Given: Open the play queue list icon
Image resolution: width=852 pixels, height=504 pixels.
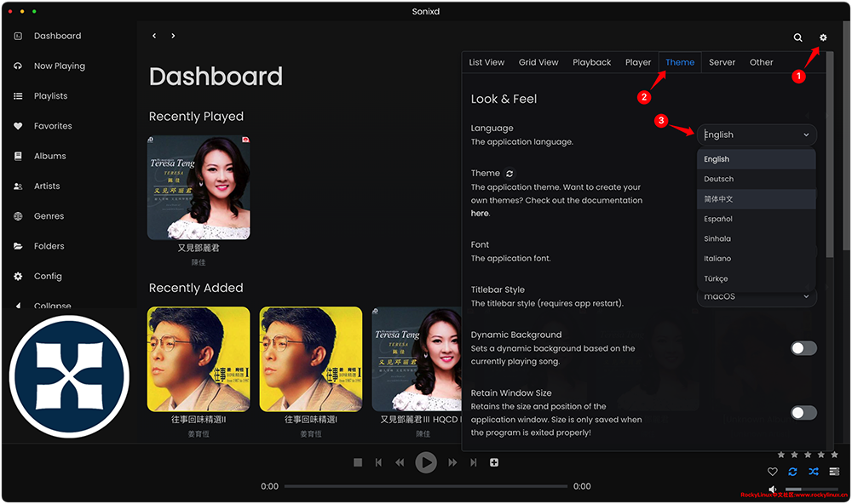Looking at the screenshot, I should coord(834,472).
